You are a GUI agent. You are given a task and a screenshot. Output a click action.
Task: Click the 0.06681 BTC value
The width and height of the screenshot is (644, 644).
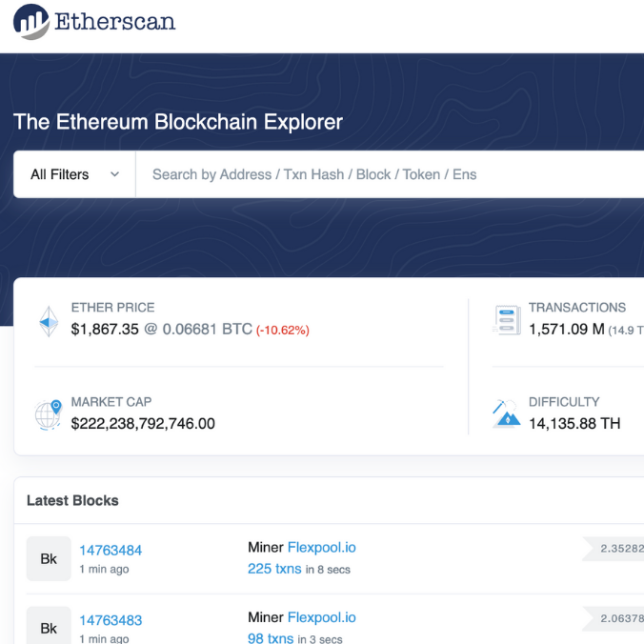[x=208, y=330]
